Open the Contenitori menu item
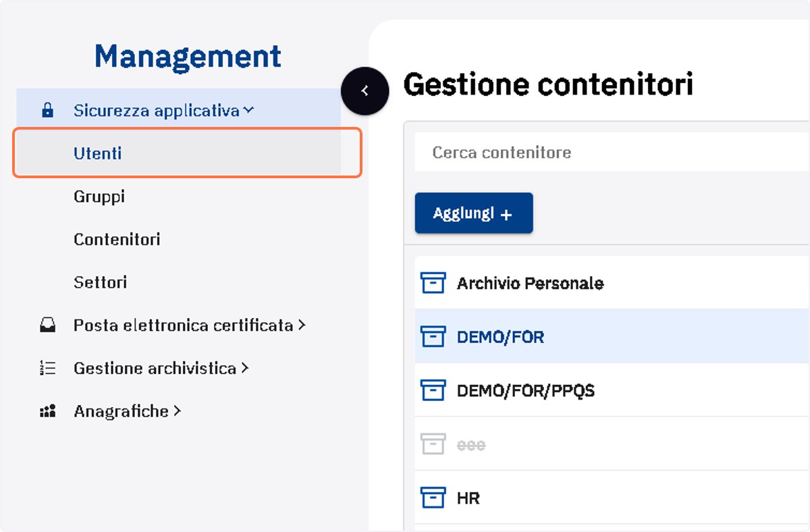 [x=117, y=239]
